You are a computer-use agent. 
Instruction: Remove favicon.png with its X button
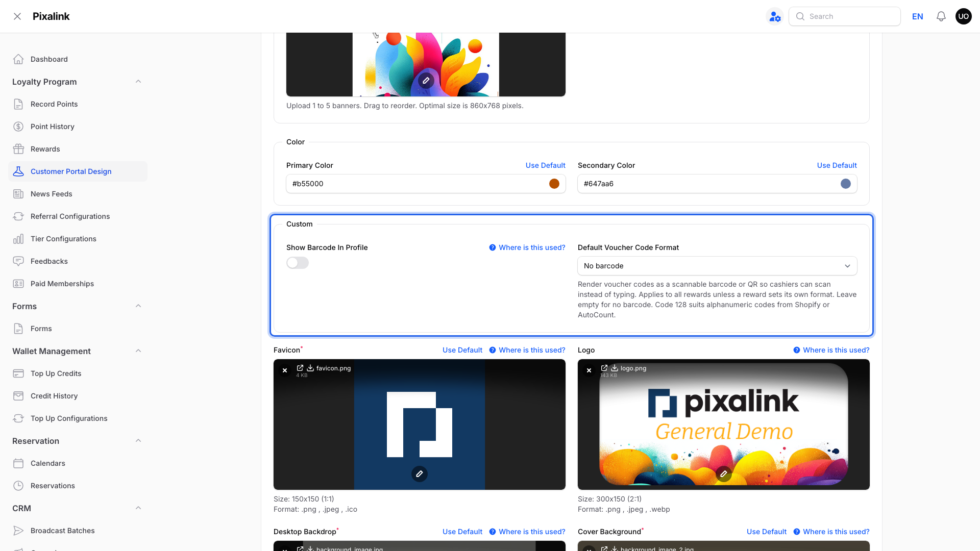pyautogui.click(x=285, y=370)
